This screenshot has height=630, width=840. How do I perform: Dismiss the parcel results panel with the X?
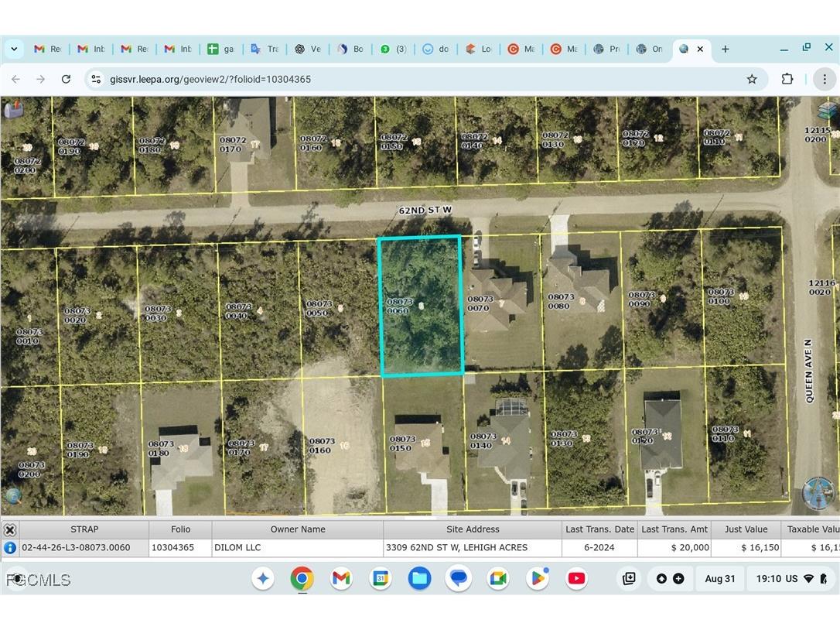click(x=10, y=529)
